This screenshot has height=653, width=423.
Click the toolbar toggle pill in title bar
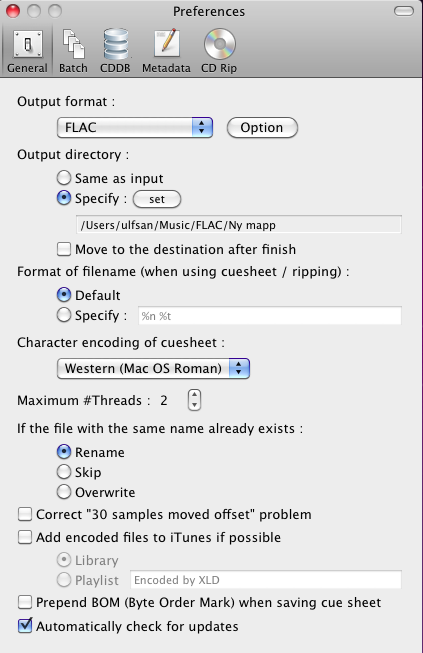(403, 11)
